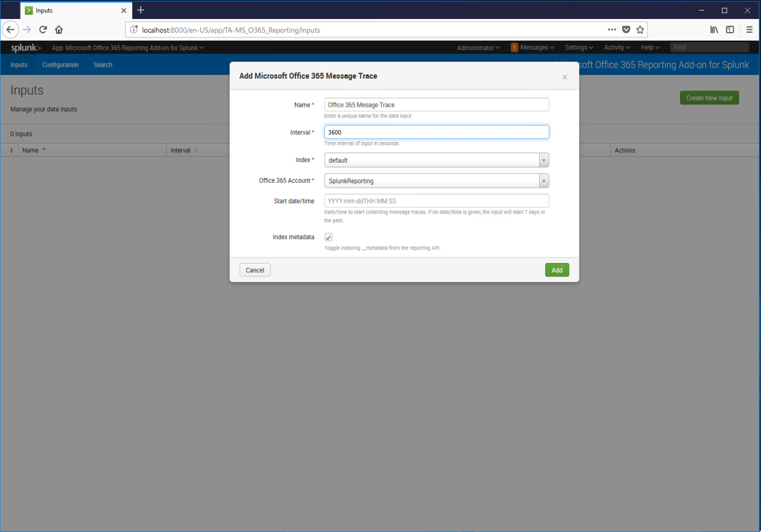This screenshot has height=532, width=761.
Task: Open the Messages notification indicator
Action: coord(533,47)
